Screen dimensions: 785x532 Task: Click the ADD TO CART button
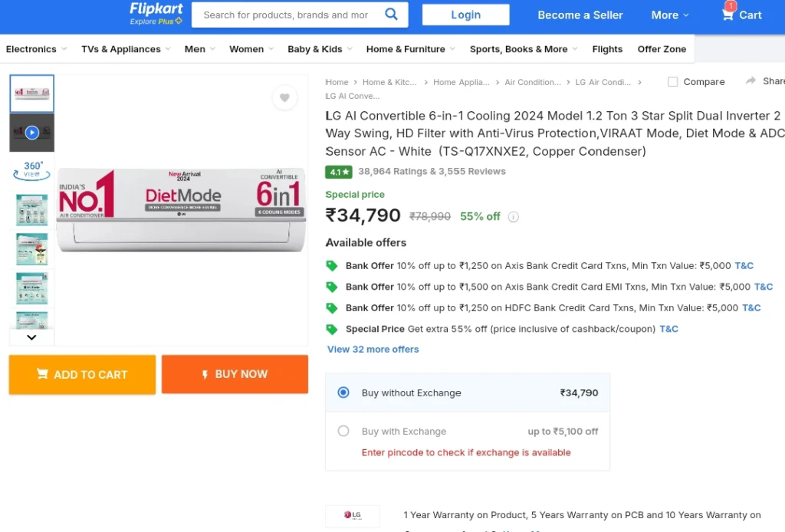pyautogui.click(x=82, y=375)
